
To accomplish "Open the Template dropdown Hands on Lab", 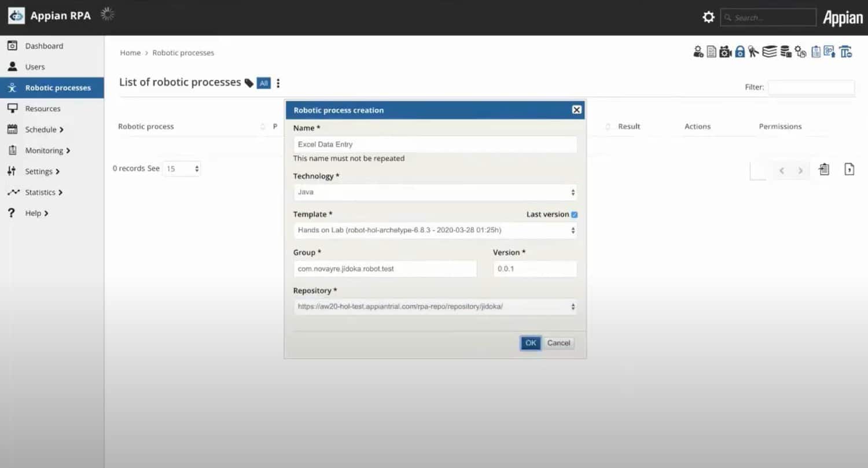I will click(435, 230).
